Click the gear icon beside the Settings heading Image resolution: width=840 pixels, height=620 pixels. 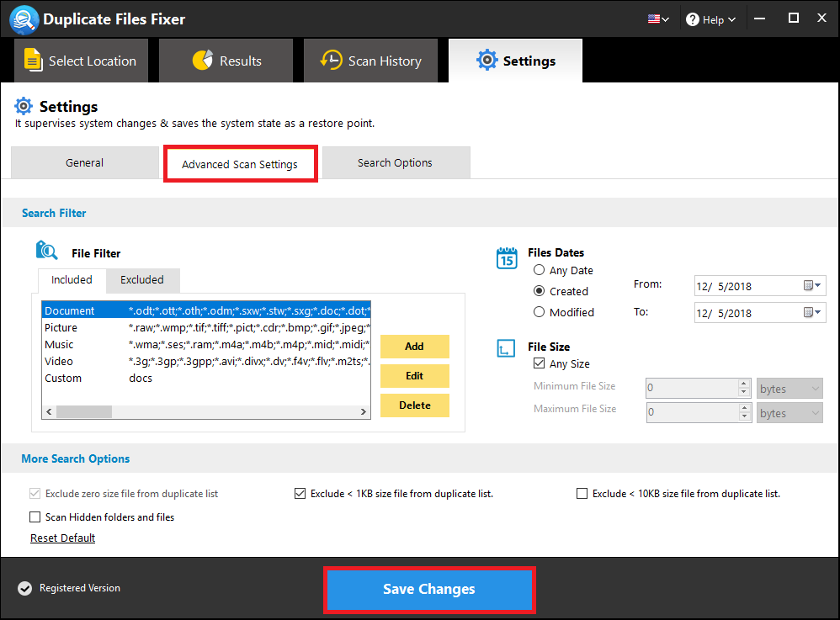tap(23, 106)
